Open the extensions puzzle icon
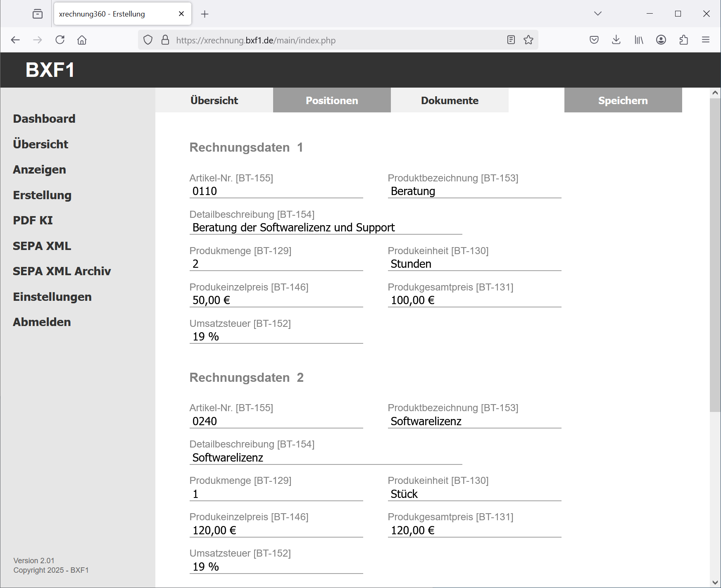Screen dimensions: 721x588 click(683, 40)
